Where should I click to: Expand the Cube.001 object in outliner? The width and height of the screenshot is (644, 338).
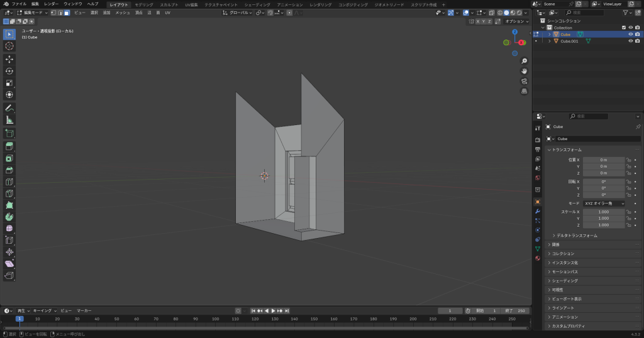pyautogui.click(x=549, y=41)
